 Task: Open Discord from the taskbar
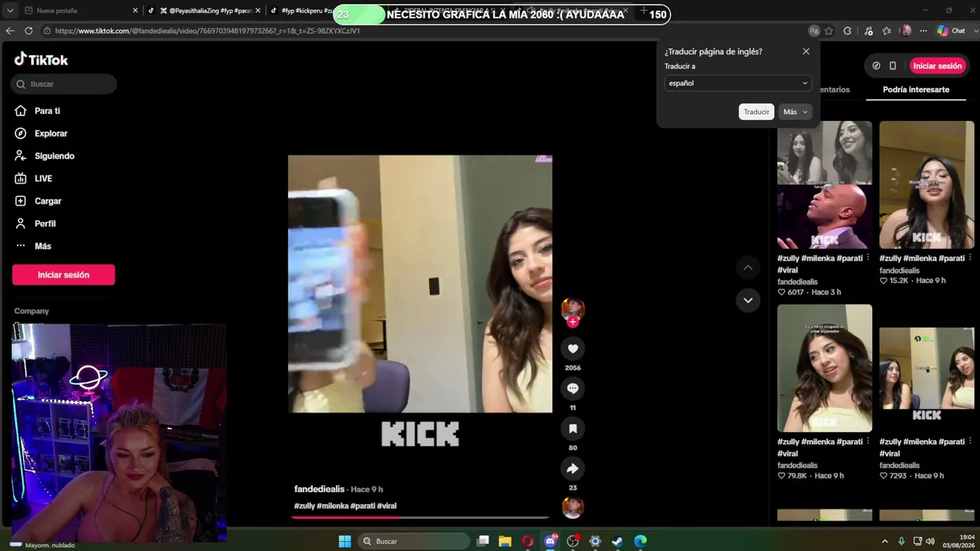[x=550, y=541]
